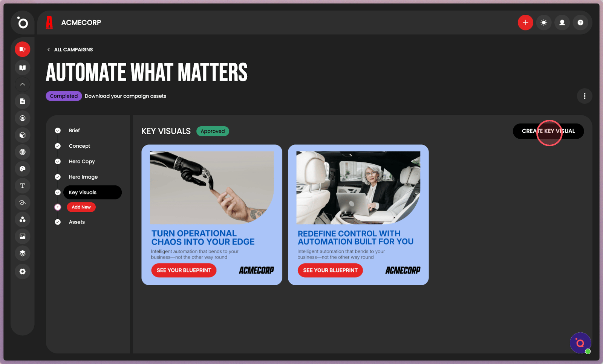Click the Brief step checkmark

point(58,130)
